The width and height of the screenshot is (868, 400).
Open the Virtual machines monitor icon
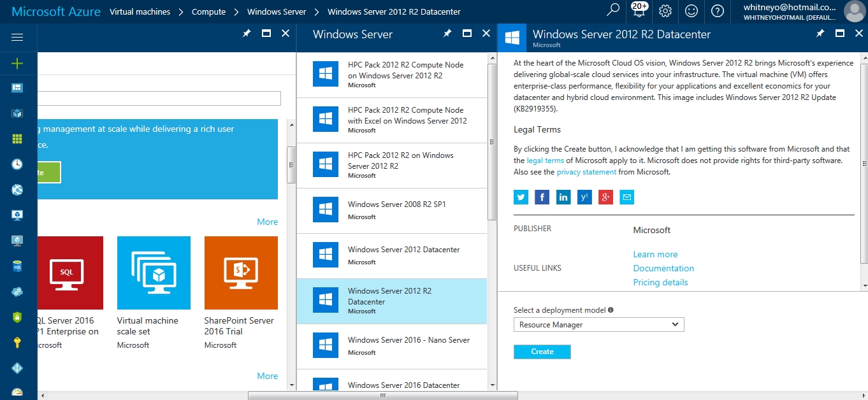pos(17,241)
